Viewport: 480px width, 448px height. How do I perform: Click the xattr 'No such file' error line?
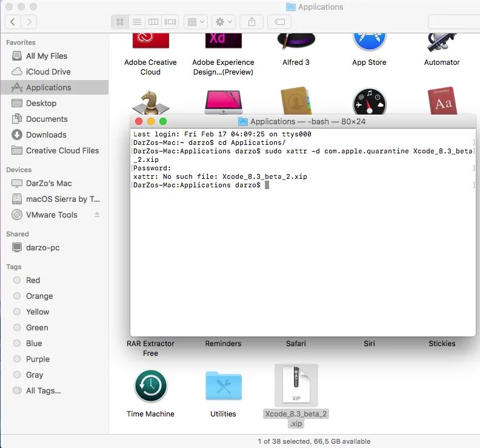[x=220, y=176]
